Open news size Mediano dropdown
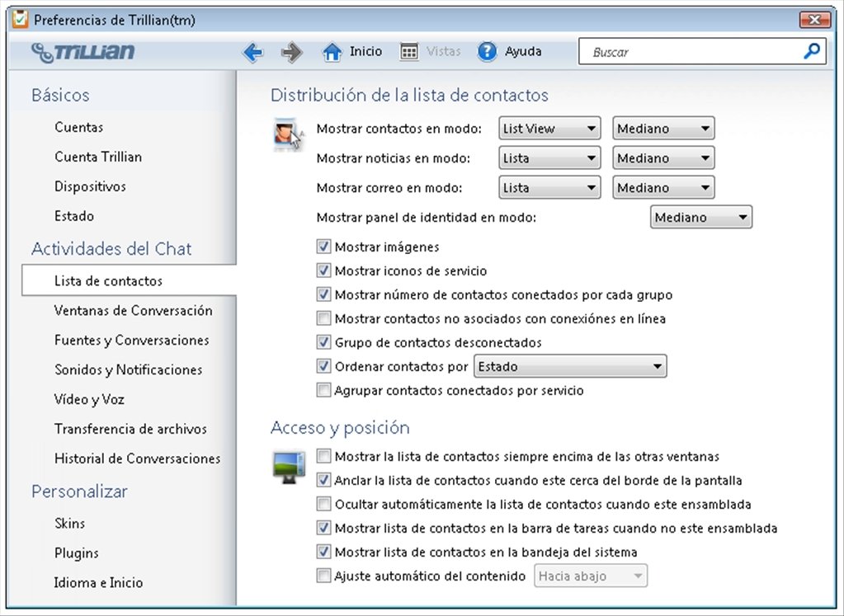844x616 pixels. click(x=663, y=158)
